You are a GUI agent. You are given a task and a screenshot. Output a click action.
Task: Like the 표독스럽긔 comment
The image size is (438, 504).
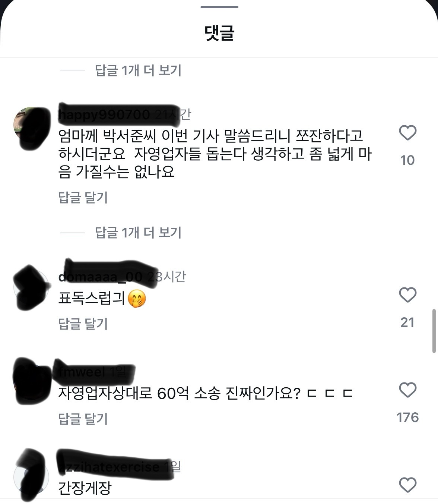(x=407, y=295)
